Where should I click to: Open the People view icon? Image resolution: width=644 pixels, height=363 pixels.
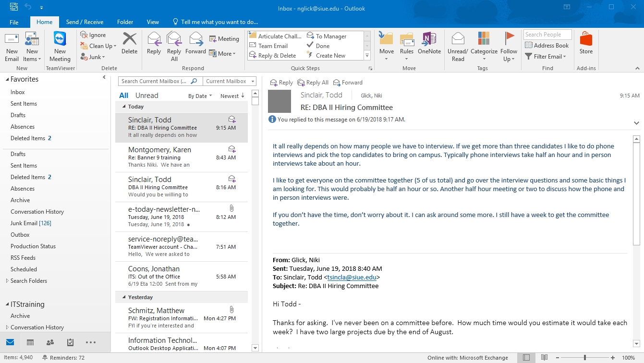[50, 342]
